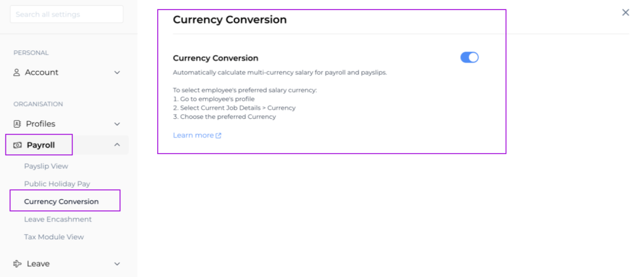644x277 pixels.
Task: Close the settings panel with X
Action: [x=625, y=13]
